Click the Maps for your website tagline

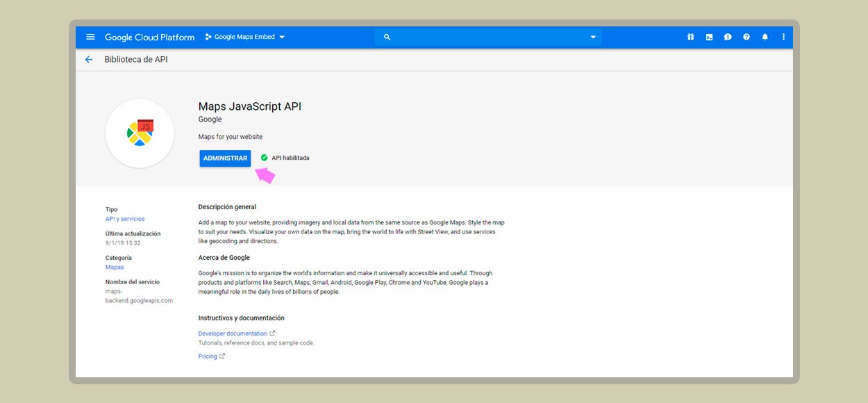pos(231,137)
